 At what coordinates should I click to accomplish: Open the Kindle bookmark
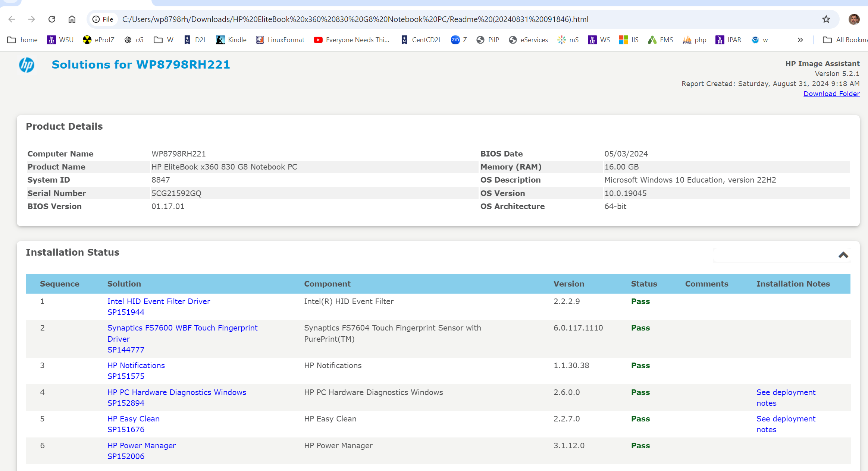tap(231, 40)
